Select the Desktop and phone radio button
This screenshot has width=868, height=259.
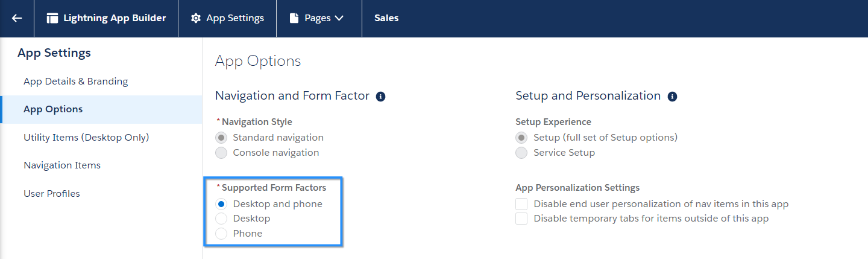click(221, 204)
